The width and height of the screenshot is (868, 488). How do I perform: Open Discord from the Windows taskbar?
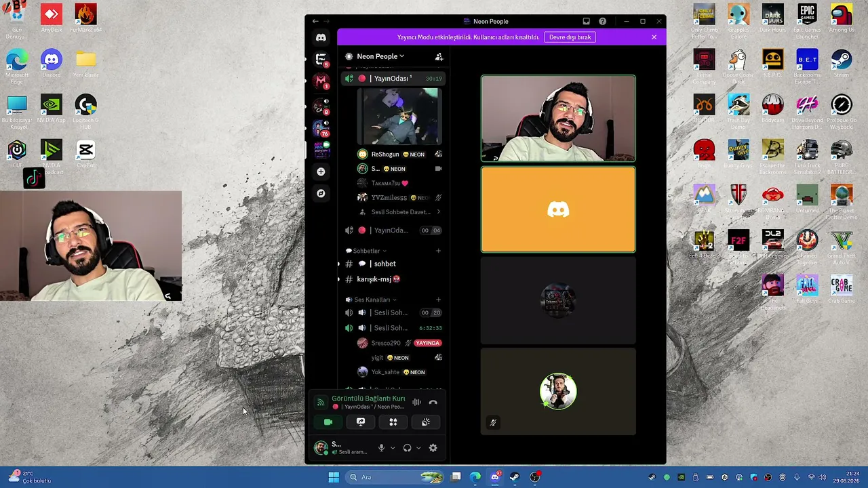tap(495, 477)
